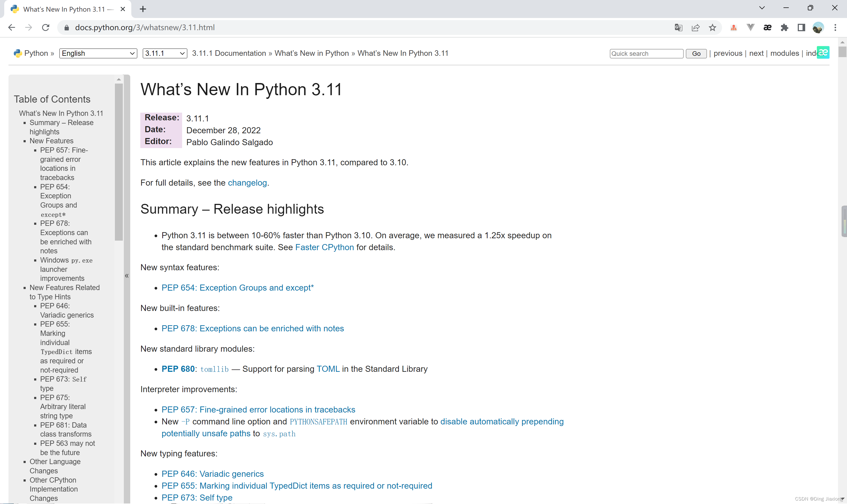Open PEP 657 Fine-grained error locations link

(x=258, y=410)
